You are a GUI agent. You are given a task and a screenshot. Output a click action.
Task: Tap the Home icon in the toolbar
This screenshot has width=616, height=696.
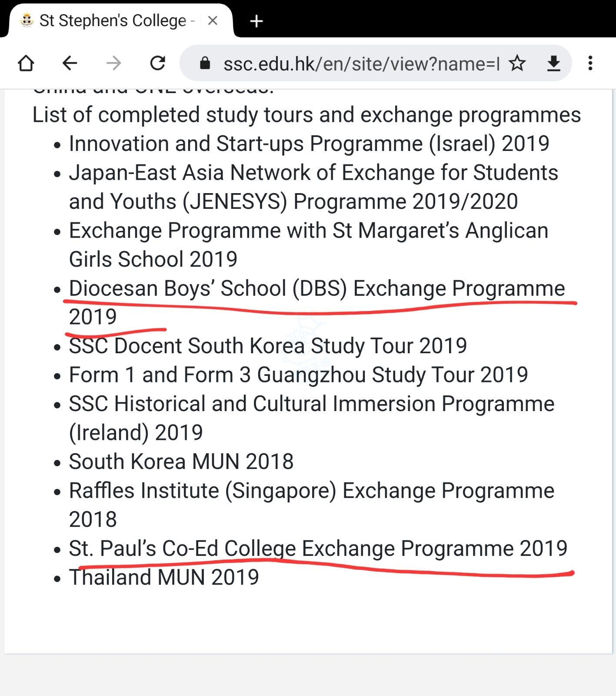point(26,64)
